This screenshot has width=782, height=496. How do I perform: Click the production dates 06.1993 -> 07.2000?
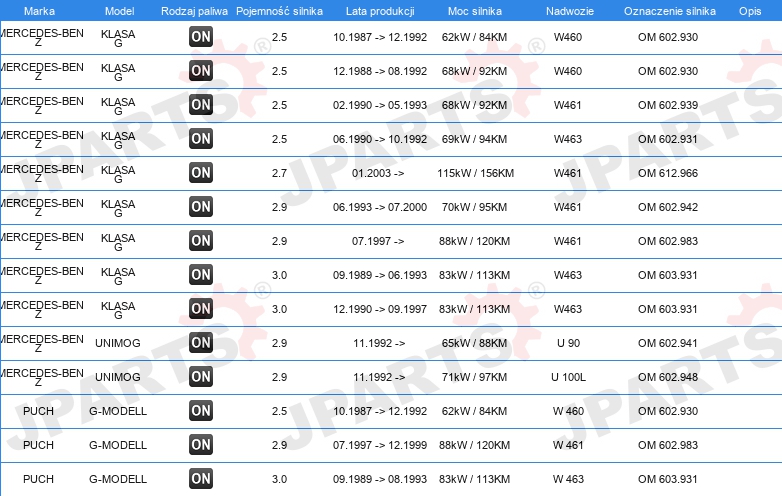[x=380, y=207]
